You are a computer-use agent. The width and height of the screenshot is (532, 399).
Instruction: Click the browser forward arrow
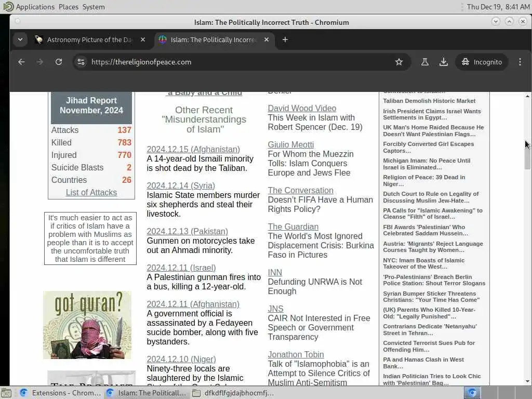tap(39, 62)
